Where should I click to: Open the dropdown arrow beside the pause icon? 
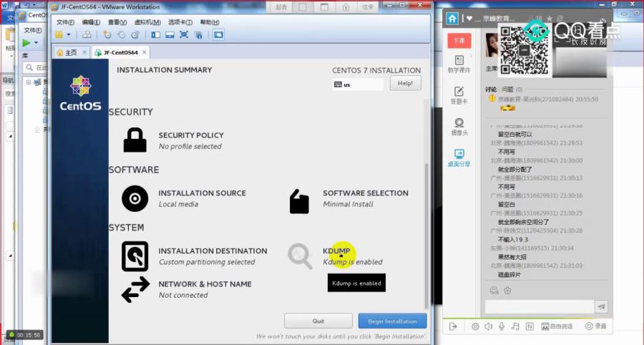coord(69,35)
